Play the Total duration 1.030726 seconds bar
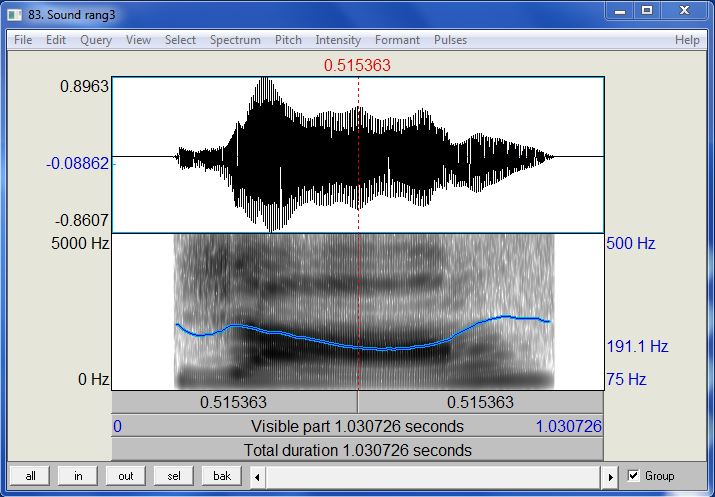The width and height of the screenshot is (715, 497). (x=358, y=450)
